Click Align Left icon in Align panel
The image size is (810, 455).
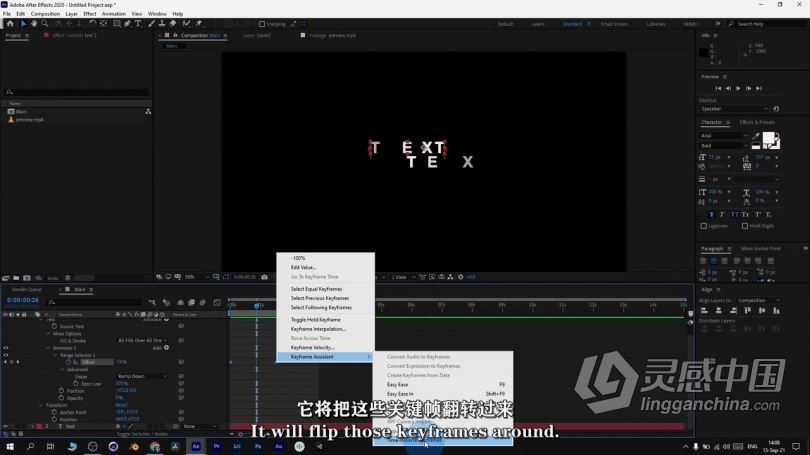(704, 311)
